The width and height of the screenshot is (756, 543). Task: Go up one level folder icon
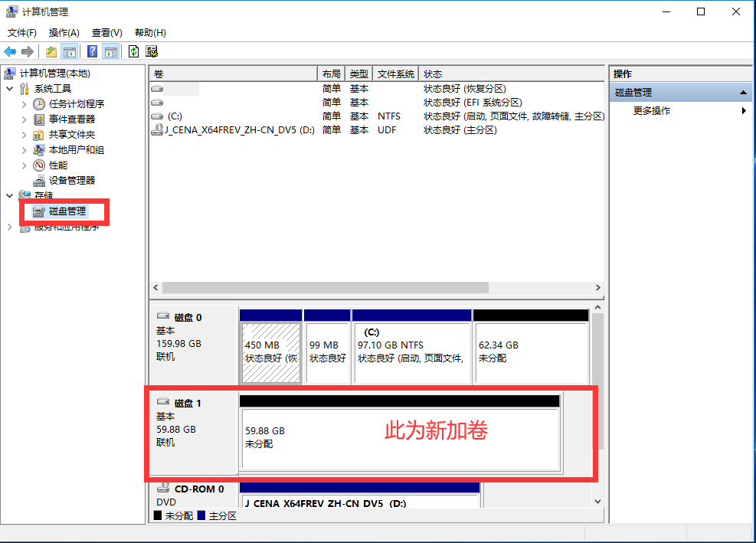(51, 51)
